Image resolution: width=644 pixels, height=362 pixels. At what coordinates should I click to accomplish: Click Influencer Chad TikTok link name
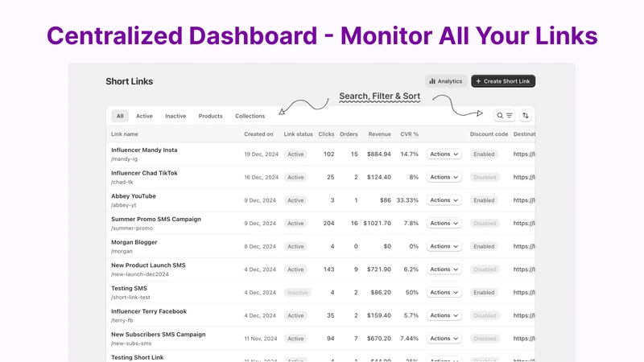pyautogui.click(x=144, y=173)
